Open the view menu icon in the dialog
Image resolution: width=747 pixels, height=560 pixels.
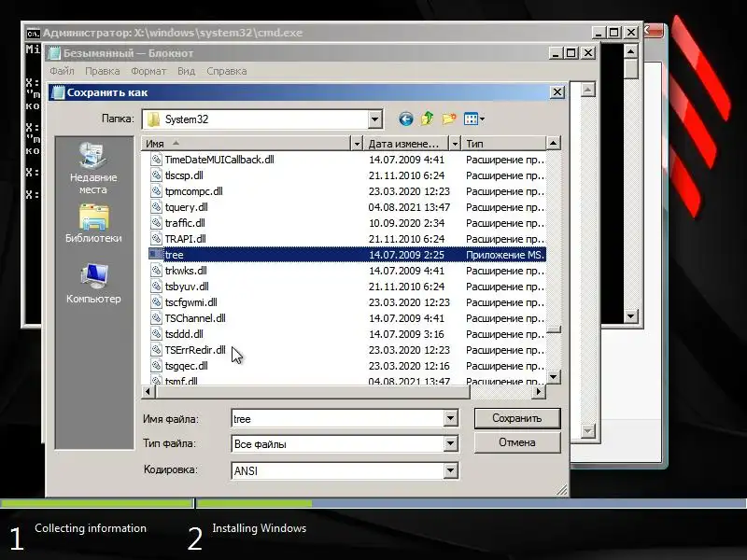click(x=474, y=119)
